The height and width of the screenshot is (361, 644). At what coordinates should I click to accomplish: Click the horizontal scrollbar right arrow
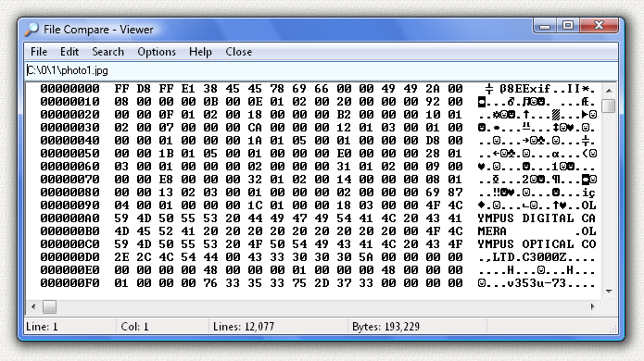pyautogui.click(x=592, y=306)
